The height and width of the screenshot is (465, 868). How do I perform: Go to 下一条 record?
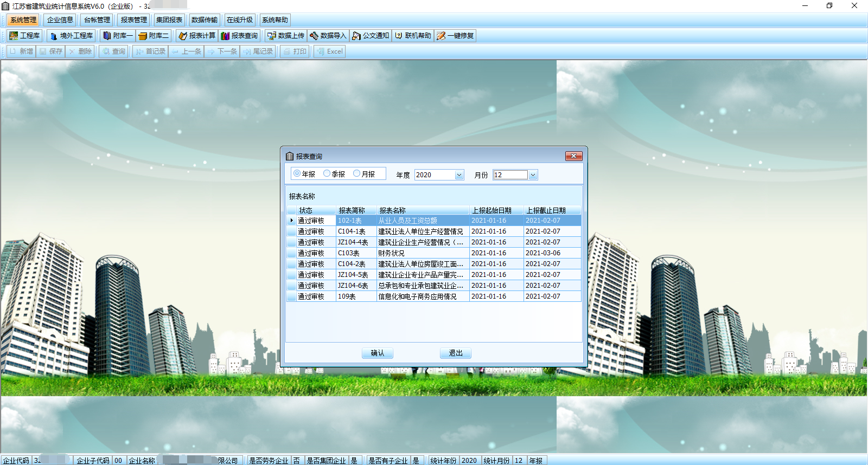pyautogui.click(x=222, y=51)
